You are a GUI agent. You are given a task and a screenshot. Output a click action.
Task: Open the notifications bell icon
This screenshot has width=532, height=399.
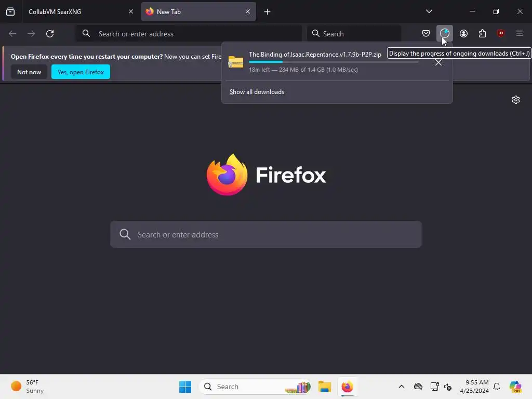tap(497, 387)
